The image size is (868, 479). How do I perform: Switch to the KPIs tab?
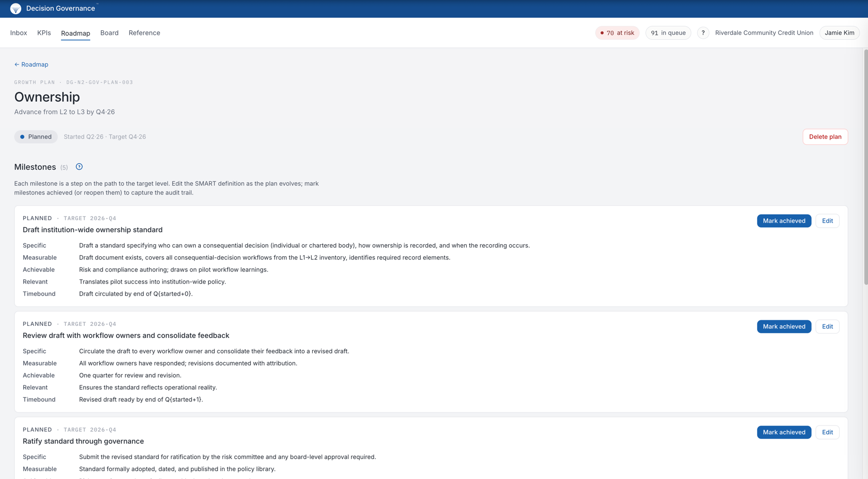[x=44, y=33]
